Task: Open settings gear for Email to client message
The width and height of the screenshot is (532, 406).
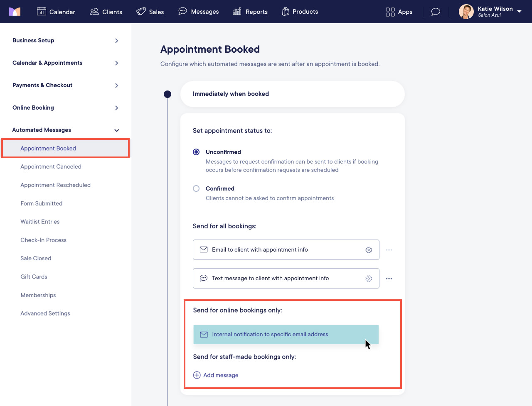Action: point(369,250)
